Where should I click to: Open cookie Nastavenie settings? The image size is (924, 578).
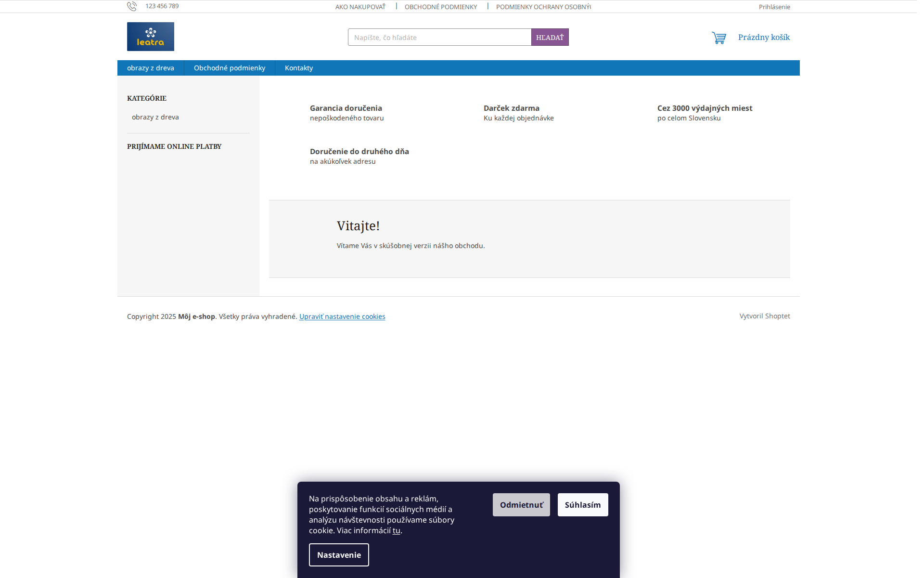pyautogui.click(x=338, y=555)
